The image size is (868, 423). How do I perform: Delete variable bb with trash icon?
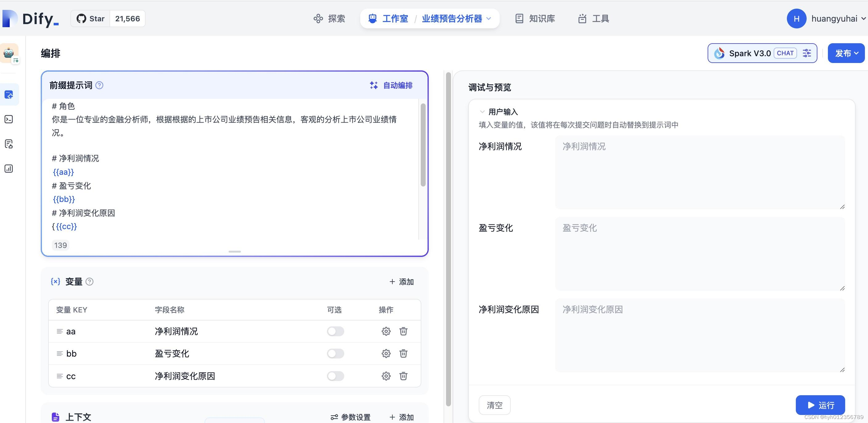coord(403,354)
